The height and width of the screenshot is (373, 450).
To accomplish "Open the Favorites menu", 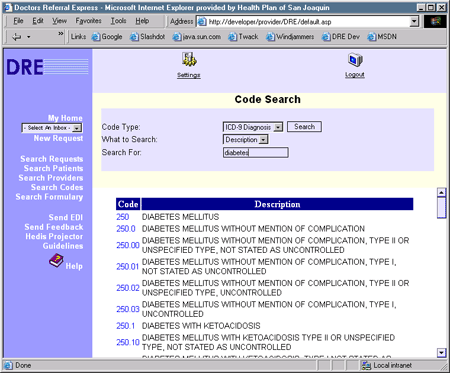I will click(x=88, y=21).
